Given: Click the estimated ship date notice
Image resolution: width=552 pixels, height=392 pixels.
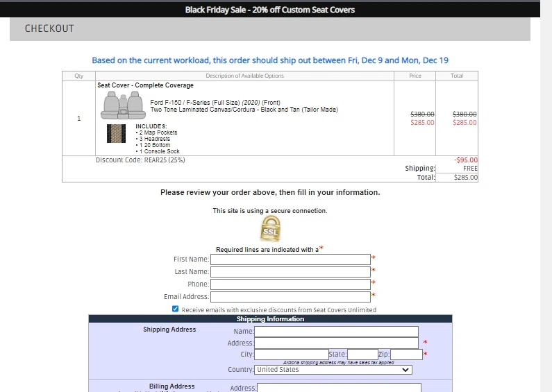Looking at the screenshot, I should [270, 60].
